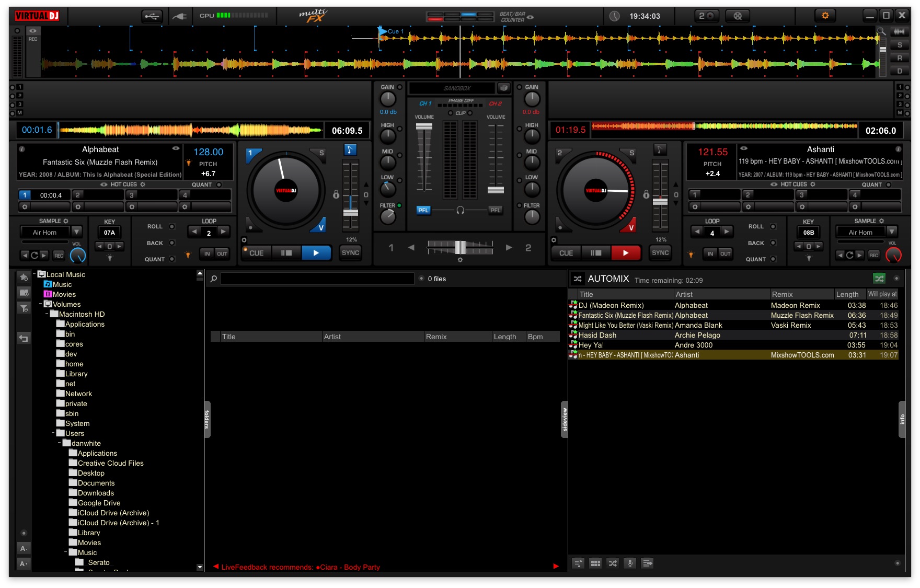Click deck 1 SYNC button

[350, 253]
